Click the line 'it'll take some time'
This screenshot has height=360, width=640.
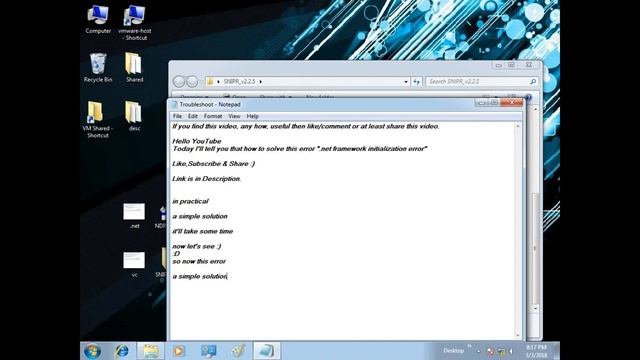pos(202,231)
